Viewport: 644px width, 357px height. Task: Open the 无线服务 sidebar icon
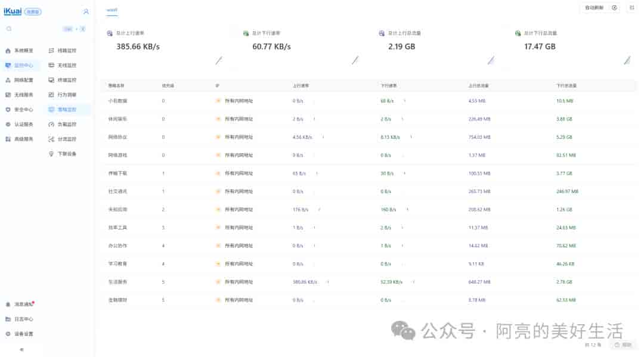coord(8,95)
